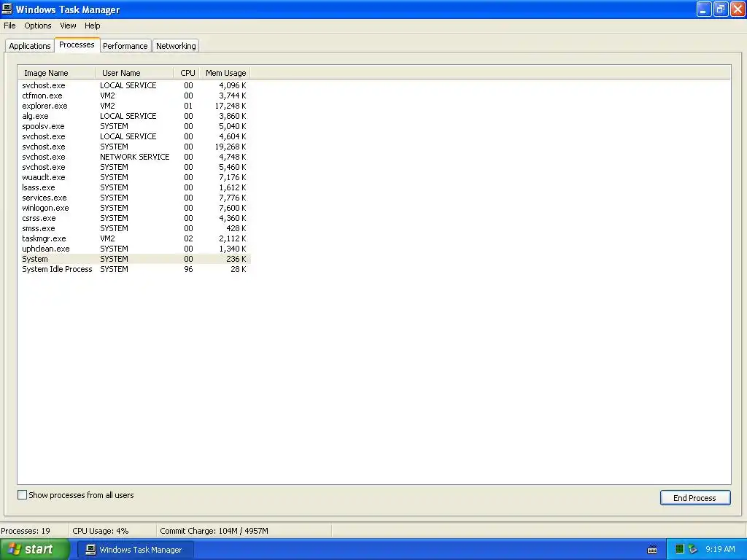Click the Processes: 19 status entry
Viewport: 747px width, 560px height.
tap(26, 531)
